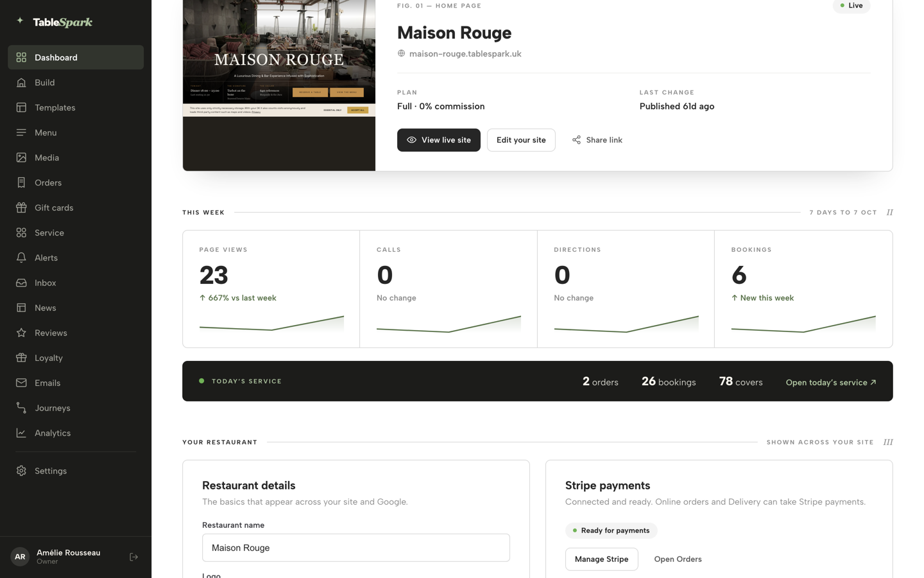Click the "Live" status badge
924x578 pixels.
click(x=851, y=6)
